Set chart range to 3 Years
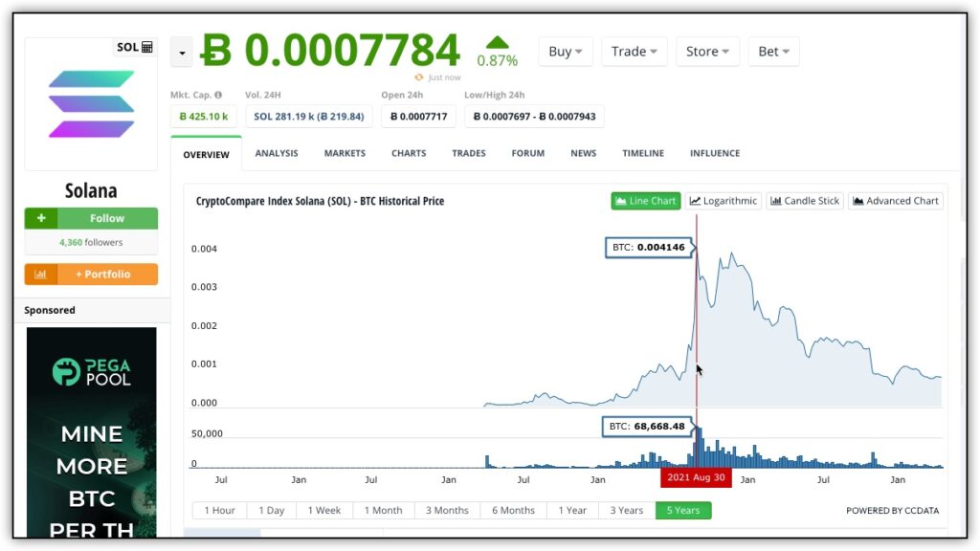The height and width of the screenshot is (551, 980). 627,511
